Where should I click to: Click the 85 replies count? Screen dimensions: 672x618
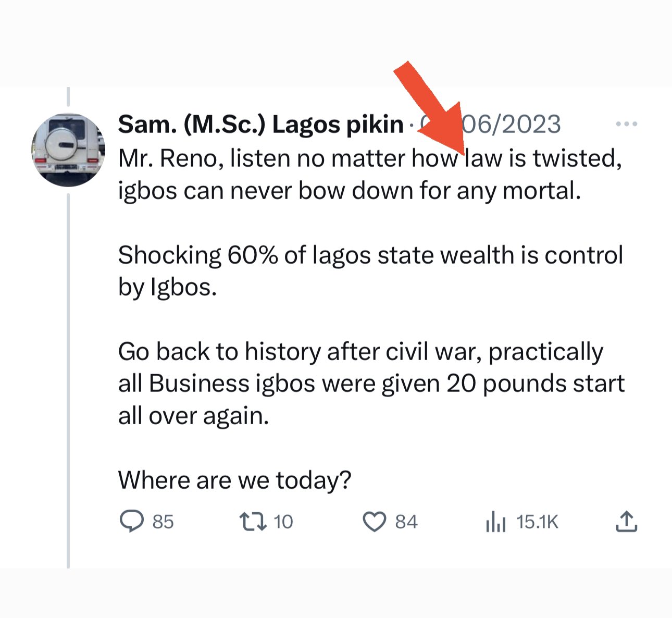point(163,522)
